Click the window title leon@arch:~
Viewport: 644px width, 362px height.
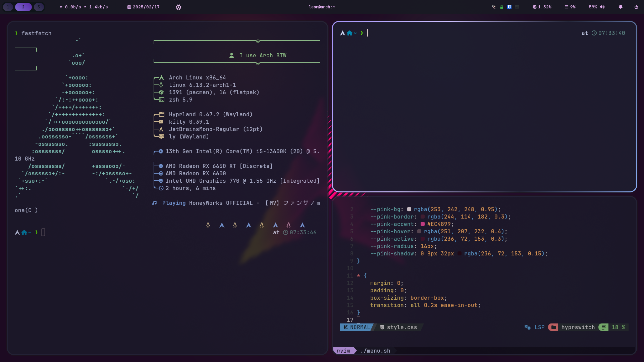pyautogui.click(x=322, y=7)
